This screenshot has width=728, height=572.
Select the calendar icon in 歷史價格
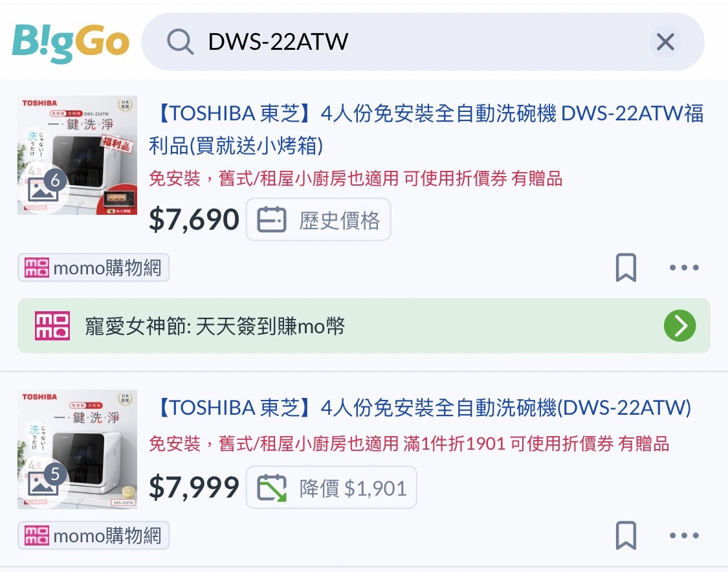[272, 219]
